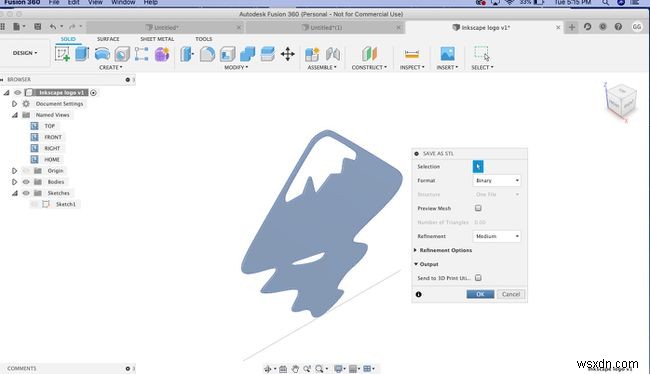Open the data panel grid icon
The image size is (650, 374).
click(2, 27)
